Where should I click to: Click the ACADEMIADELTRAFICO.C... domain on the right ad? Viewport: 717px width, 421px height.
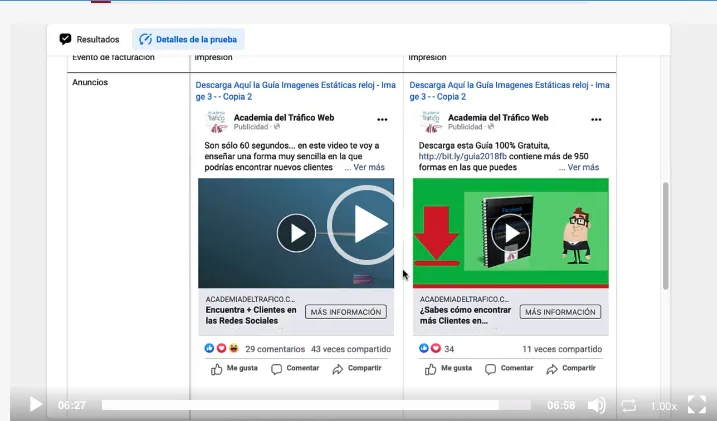pos(464,299)
